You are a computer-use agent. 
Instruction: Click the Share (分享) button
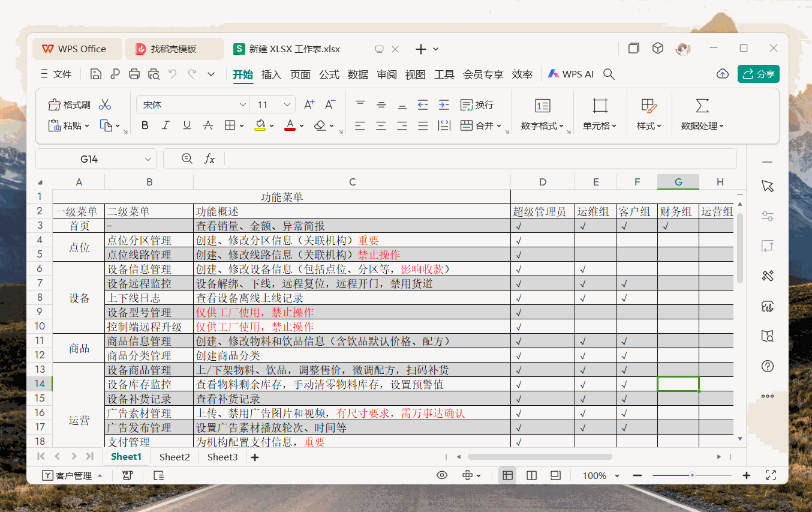pyautogui.click(x=759, y=74)
